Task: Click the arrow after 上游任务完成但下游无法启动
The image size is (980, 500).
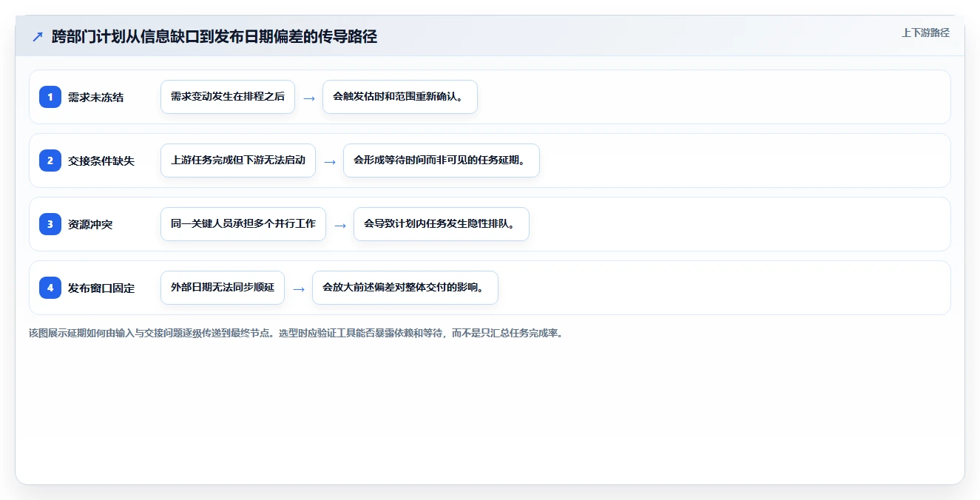Action: pyautogui.click(x=330, y=161)
